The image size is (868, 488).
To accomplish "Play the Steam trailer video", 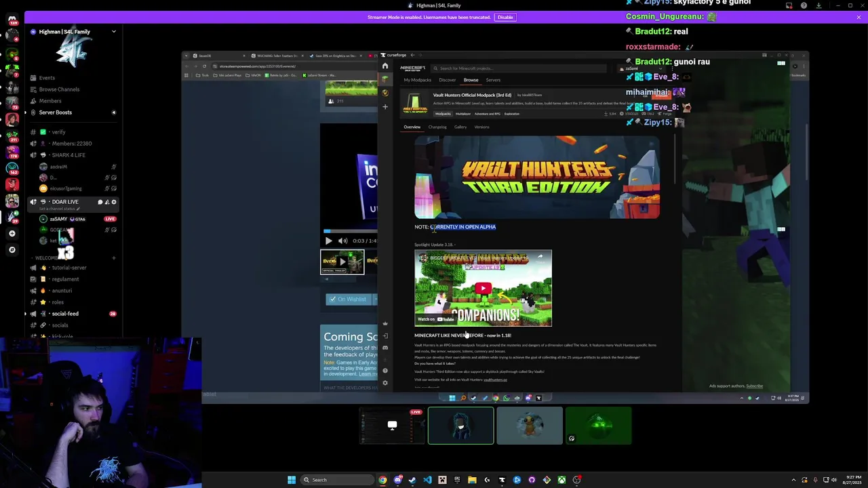I will point(329,241).
